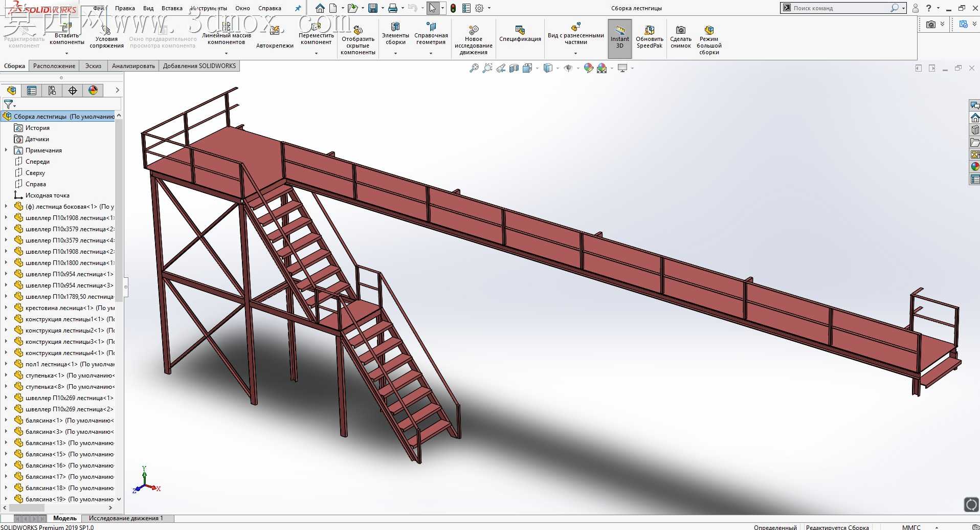The width and height of the screenshot is (980, 530).
Task: Toggle Режим большой сборки mode
Action: (x=709, y=40)
